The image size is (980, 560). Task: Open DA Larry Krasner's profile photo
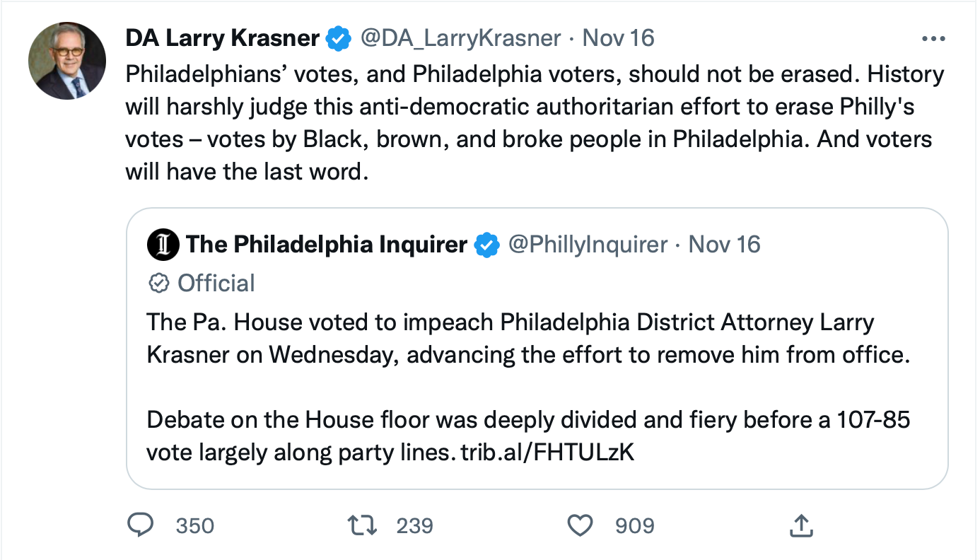coord(67,61)
